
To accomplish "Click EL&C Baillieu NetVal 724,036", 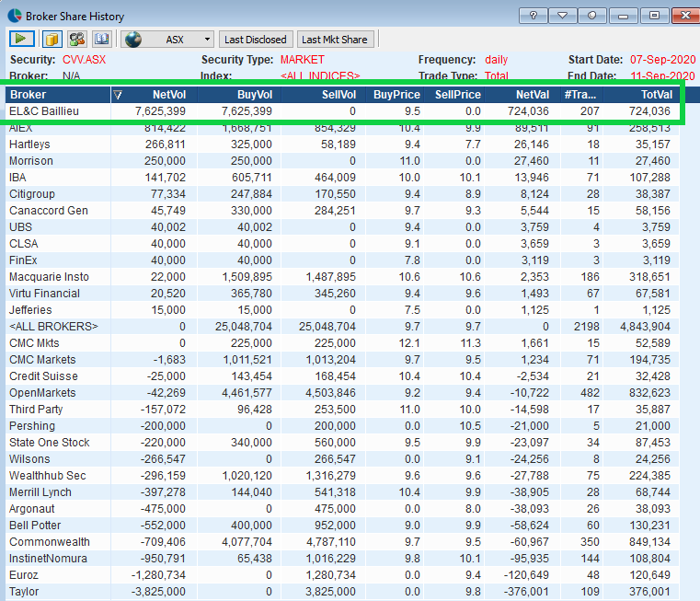I will click(528, 111).
